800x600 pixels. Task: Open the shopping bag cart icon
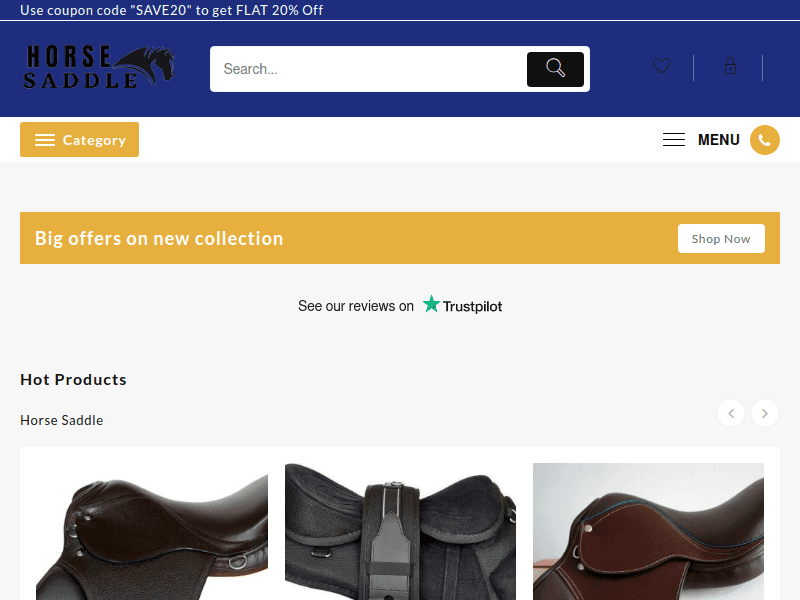click(x=730, y=66)
